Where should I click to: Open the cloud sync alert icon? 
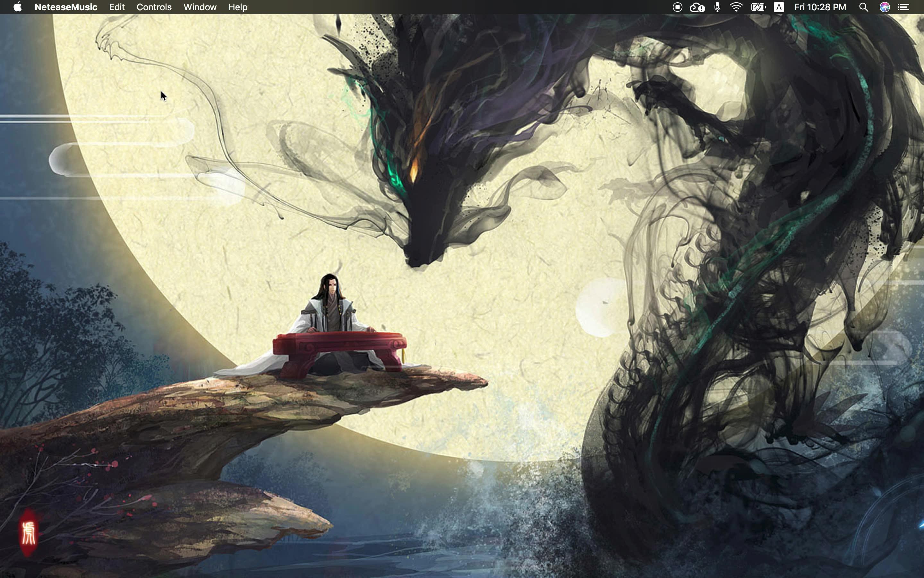coord(697,7)
